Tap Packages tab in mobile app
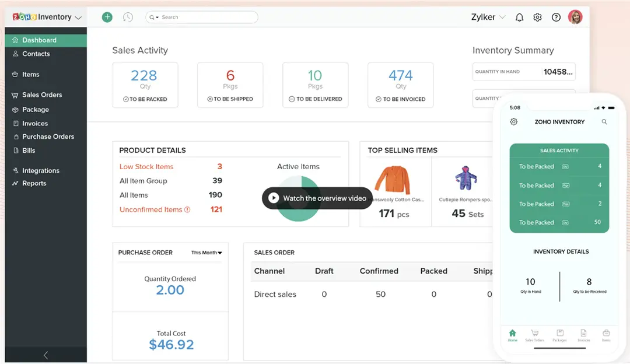The image size is (630, 364). point(559,335)
